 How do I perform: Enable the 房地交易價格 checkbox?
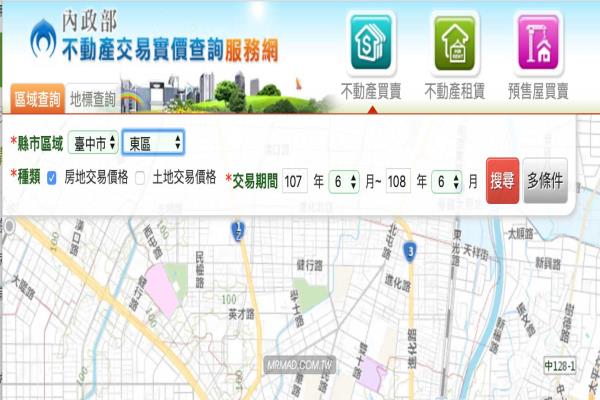(52, 178)
